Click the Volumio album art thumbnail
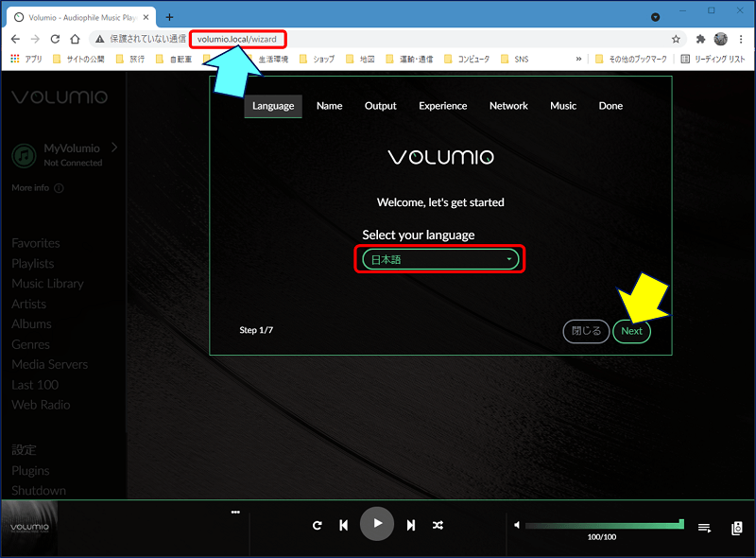 point(29,528)
